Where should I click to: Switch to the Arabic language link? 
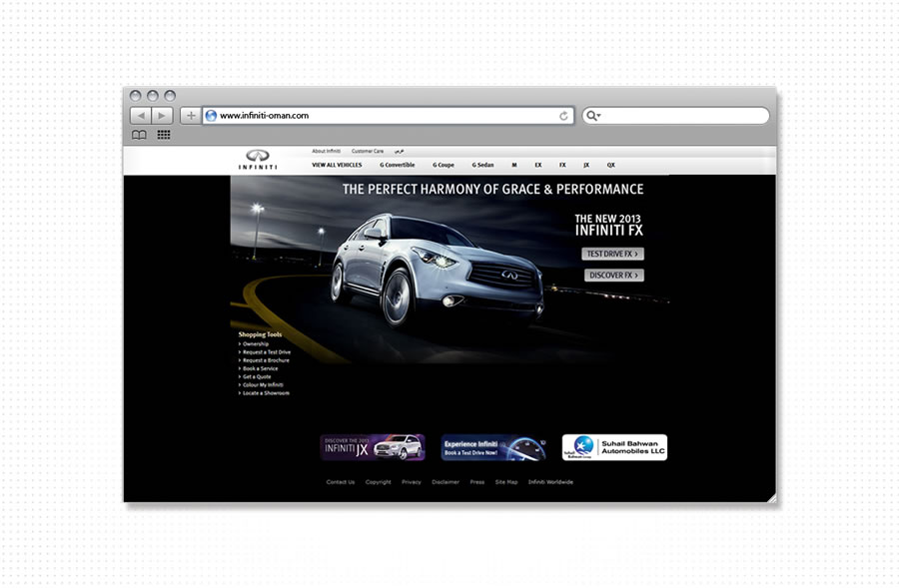click(x=399, y=152)
